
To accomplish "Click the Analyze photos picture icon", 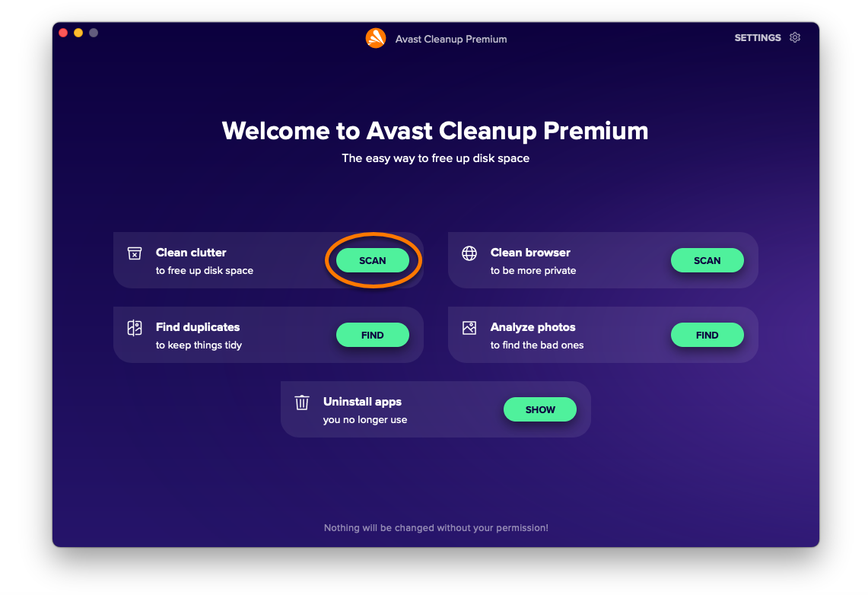I will tap(469, 328).
